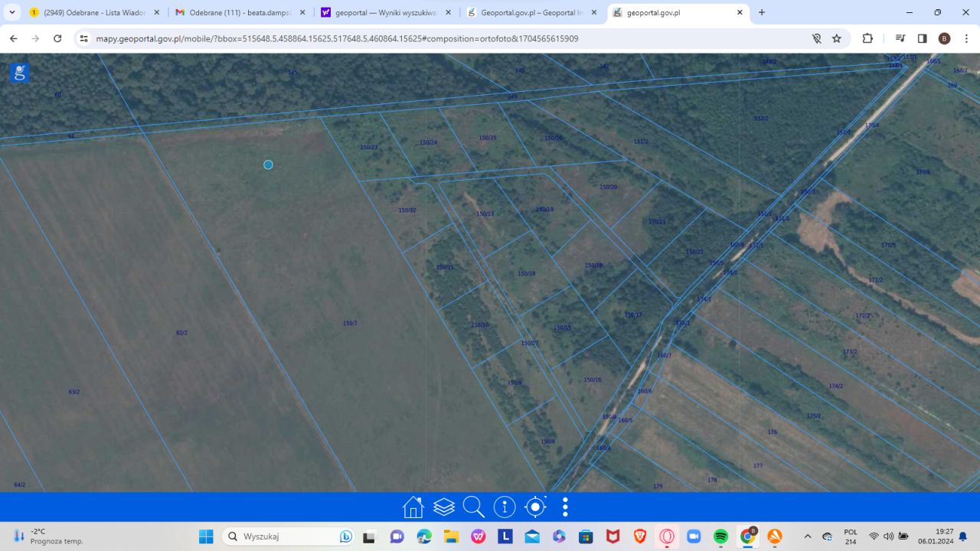This screenshot has height=551, width=980.
Task: Open the map search tool
Action: pyautogui.click(x=474, y=507)
